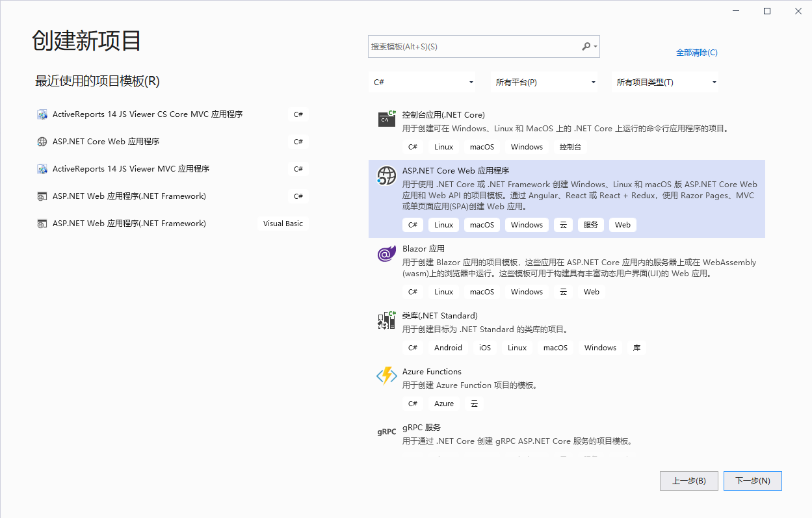
Task: Click the 全部清除 link
Action: 697,53
